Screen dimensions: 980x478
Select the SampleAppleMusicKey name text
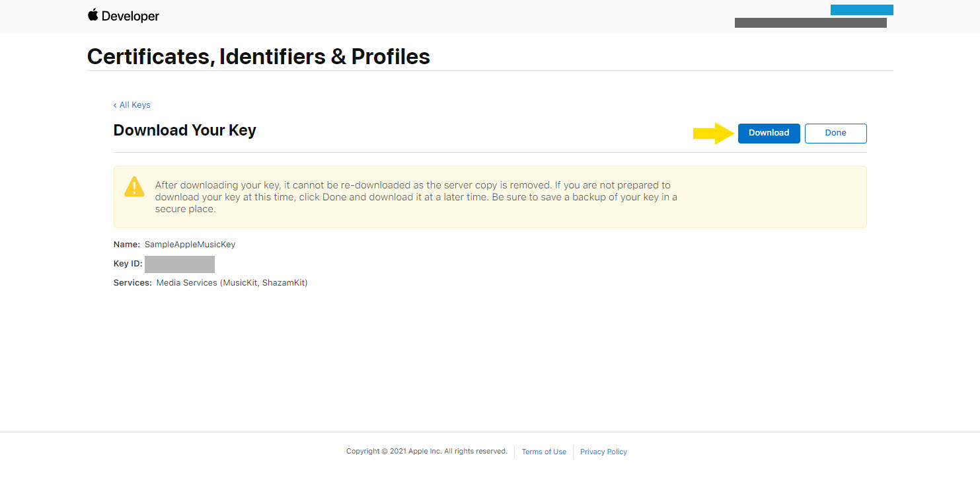click(190, 245)
